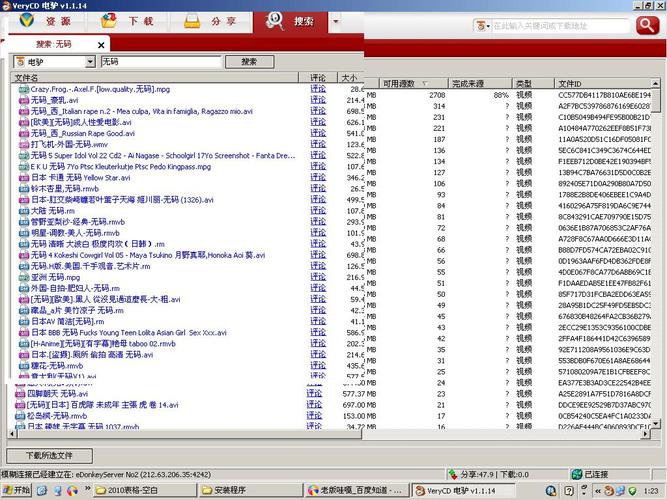Click the 88% completed source cell

[x=501, y=95]
